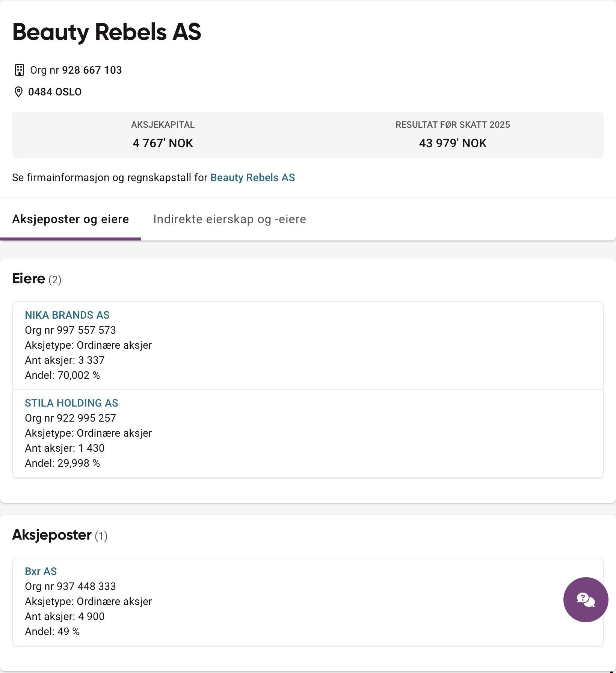This screenshot has width=616, height=673.
Task: Open the Beauty Rebels AS company info link
Action: (x=252, y=177)
